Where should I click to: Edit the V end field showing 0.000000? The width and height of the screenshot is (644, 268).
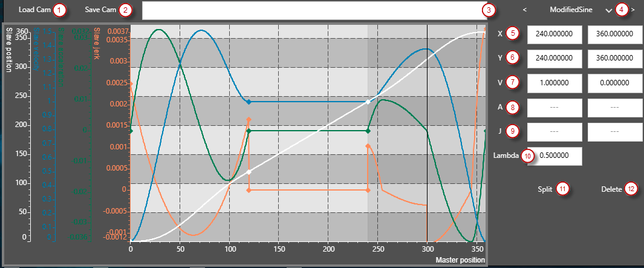click(x=614, y=82)
